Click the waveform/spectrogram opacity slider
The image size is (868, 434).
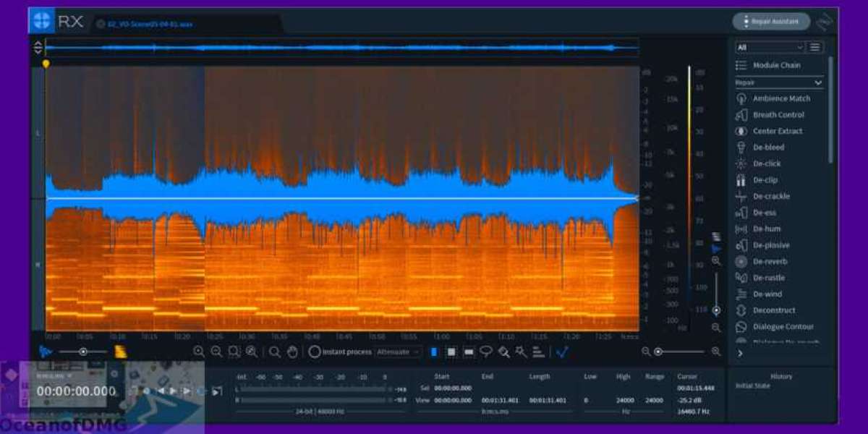click(82, 352)
